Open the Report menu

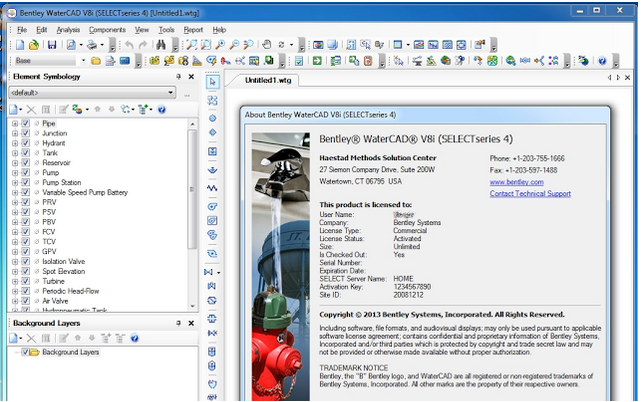tap(193, 30)
